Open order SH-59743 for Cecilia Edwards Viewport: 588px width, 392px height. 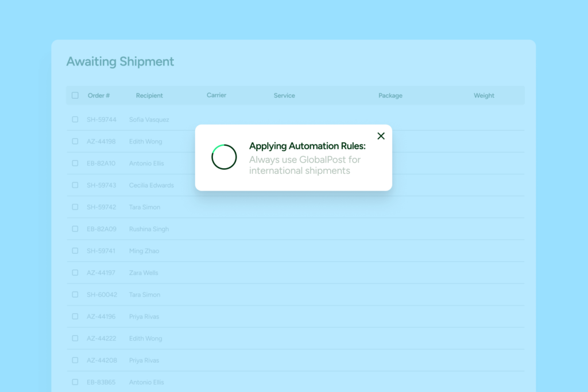click(102, 185)
